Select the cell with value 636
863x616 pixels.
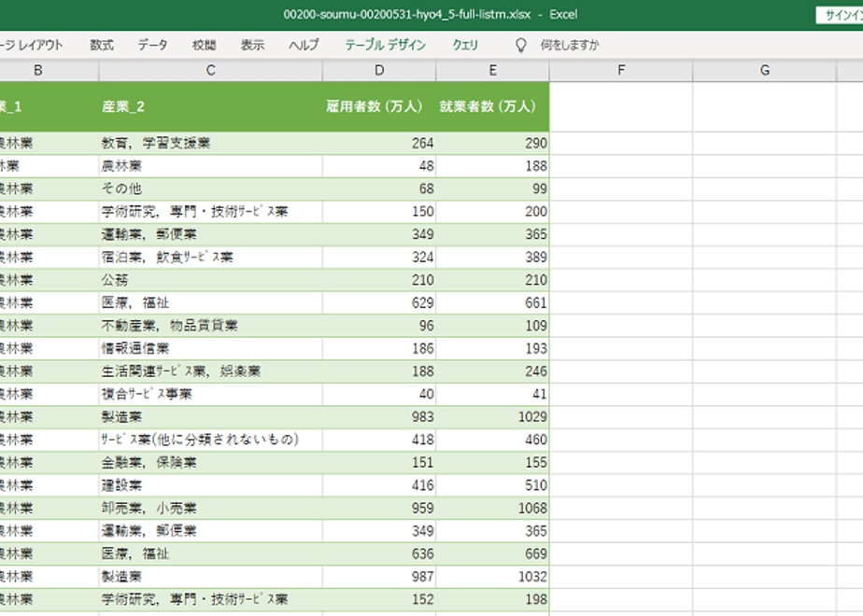[379, 553]
